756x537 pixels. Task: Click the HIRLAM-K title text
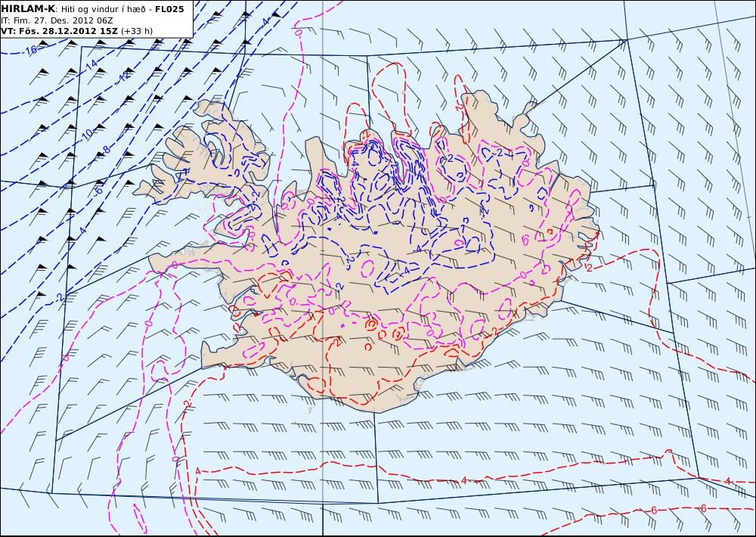tap(28, 9)
